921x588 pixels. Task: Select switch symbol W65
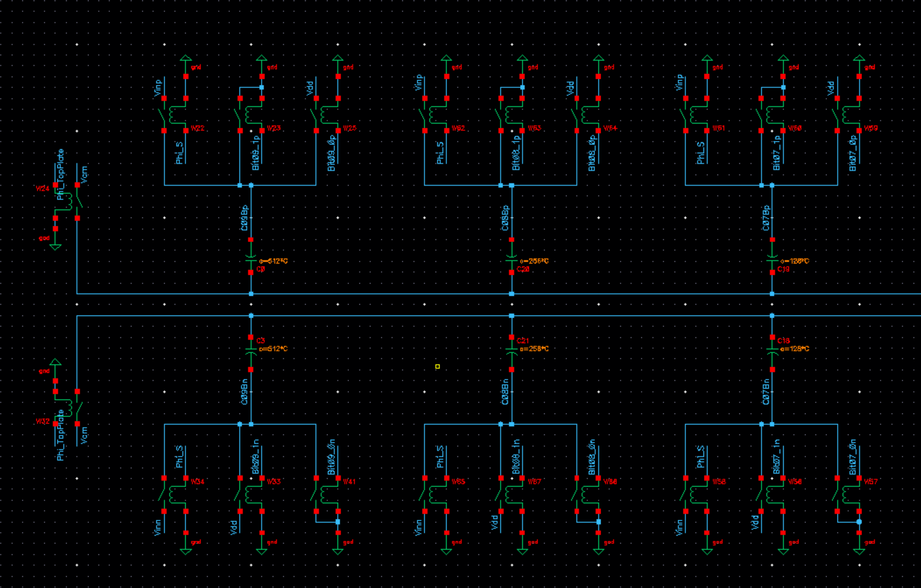[436, 495]
